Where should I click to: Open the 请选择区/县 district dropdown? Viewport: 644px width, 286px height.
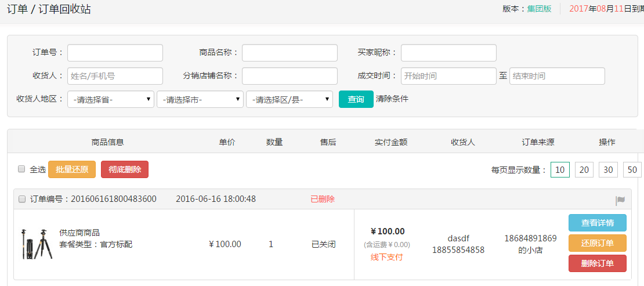point(290,99)
